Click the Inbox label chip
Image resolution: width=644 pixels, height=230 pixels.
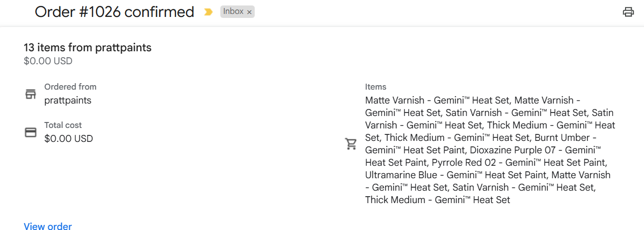tap(233, 11)
